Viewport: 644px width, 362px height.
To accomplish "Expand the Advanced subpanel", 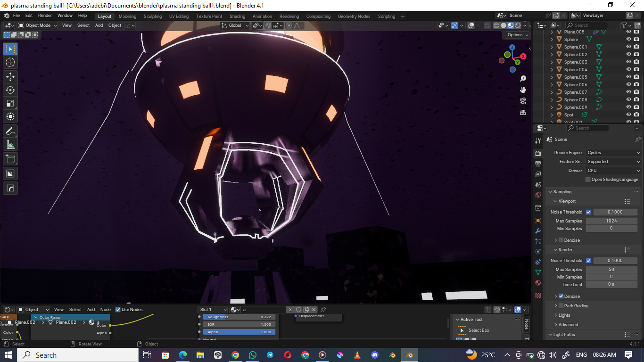I will [556, 325].
